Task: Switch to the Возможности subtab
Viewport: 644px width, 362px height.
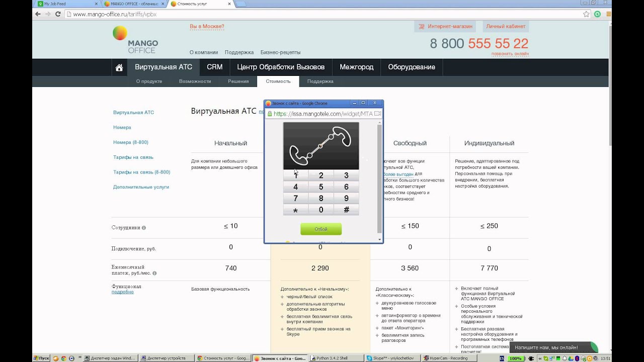Action: [x=195, y=81]
